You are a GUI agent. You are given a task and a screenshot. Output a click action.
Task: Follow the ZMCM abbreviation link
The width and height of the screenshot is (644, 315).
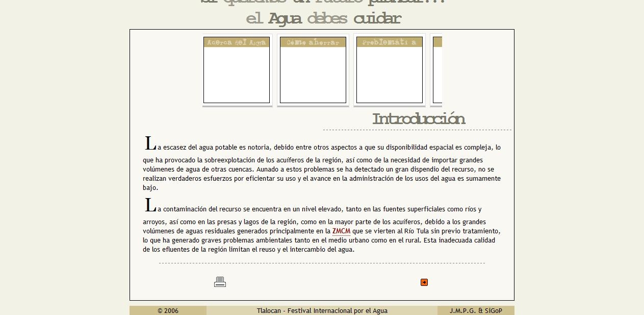pos(341,231)
